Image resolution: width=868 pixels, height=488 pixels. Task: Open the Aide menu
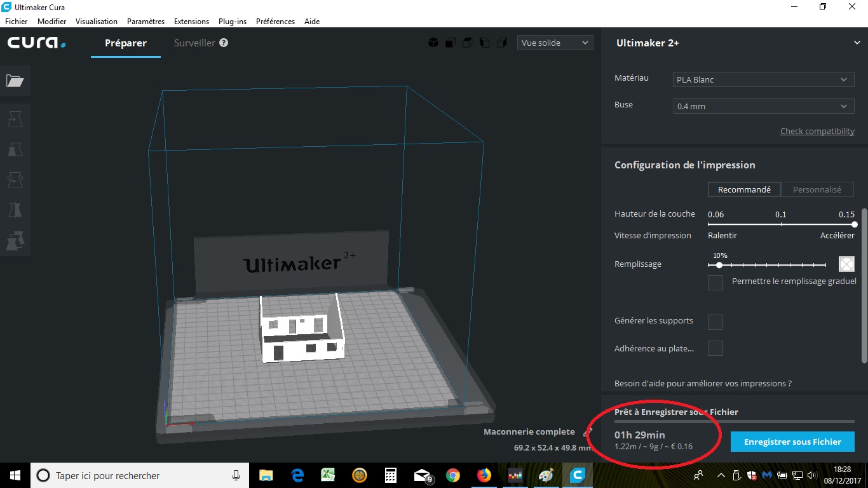312,21
